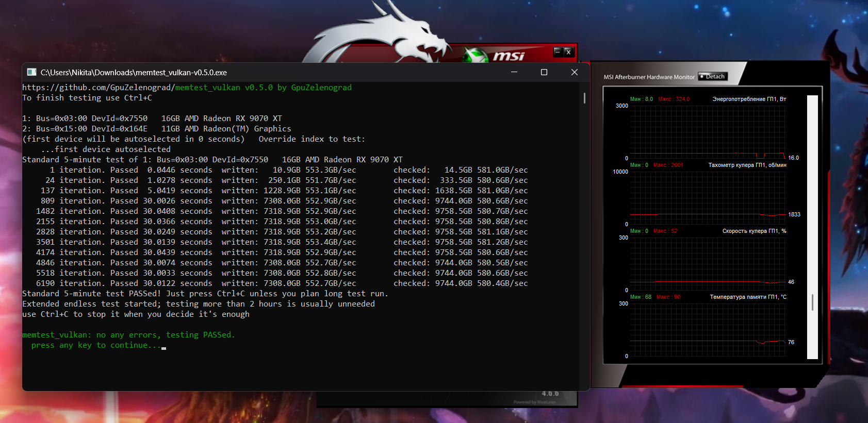Click the 'use Ctrl+C to stop it' line
Viewport: 868px width, 423px height.
point(136,314)
